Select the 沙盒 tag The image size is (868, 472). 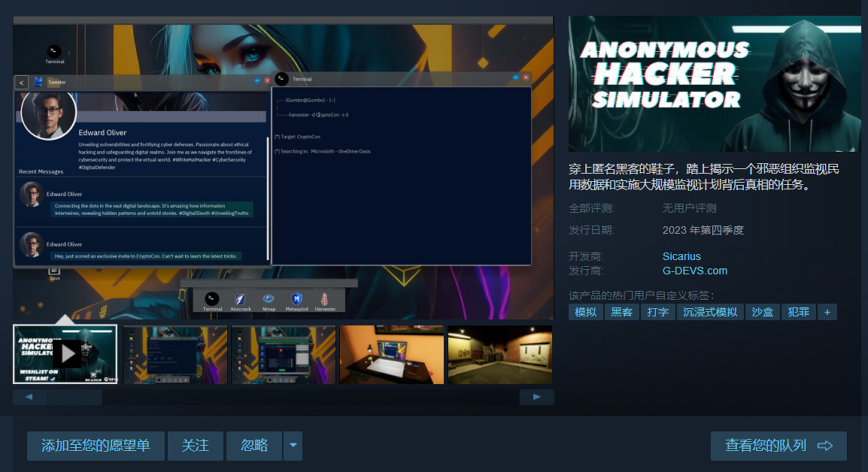762,311
